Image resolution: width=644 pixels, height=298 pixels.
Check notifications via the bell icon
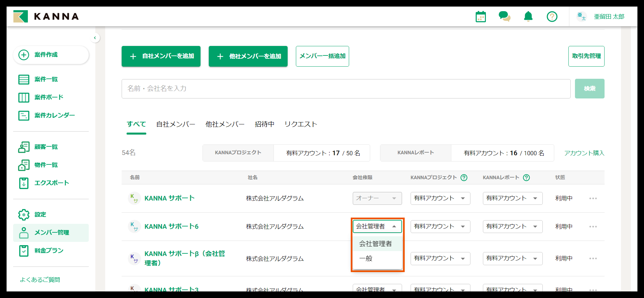528,16
